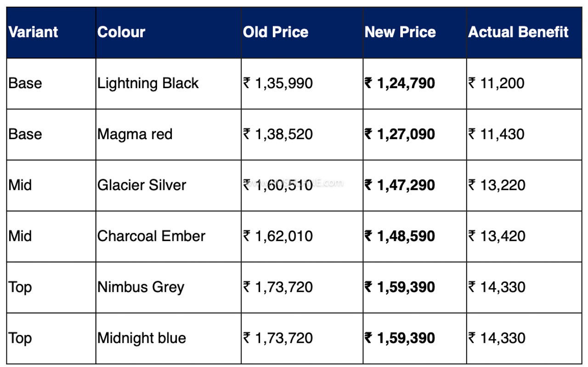588x367 pixels.
Task: Select the Glacier Silver cell
Action: click(142, 185)
